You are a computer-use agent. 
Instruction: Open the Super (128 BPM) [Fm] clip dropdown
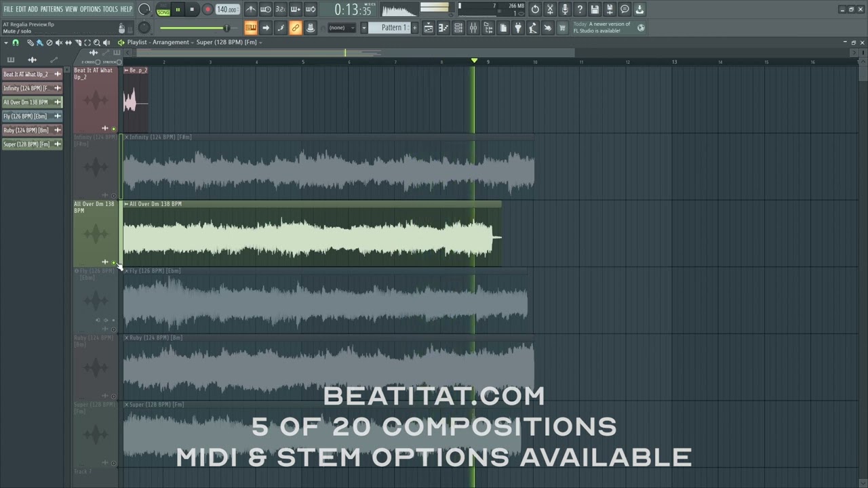(x=229, y=43)
